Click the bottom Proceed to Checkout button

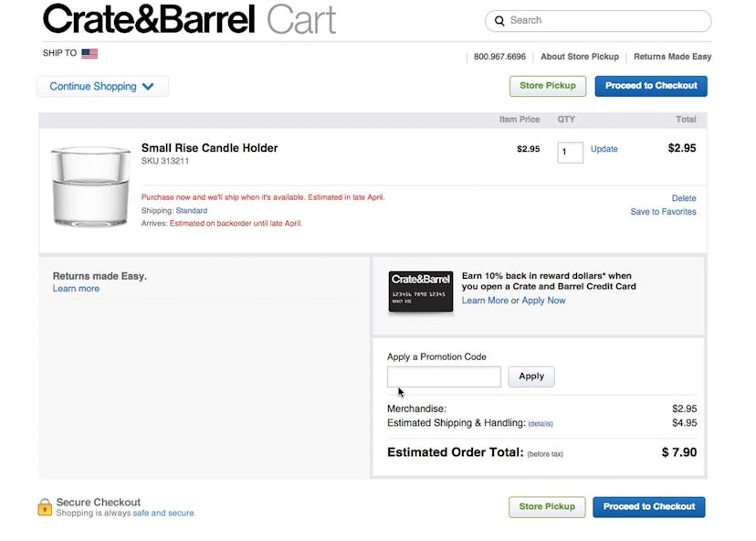pyautogui.click(x=648, y=507)
